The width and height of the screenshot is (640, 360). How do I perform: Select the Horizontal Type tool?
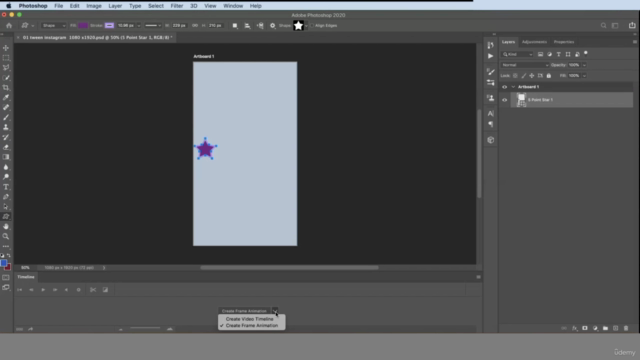point(6,187)
